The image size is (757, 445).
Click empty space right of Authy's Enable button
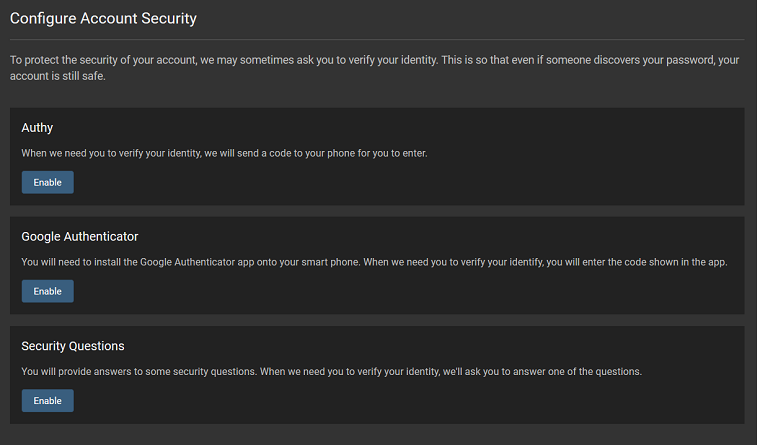click(x=400, y=182)
